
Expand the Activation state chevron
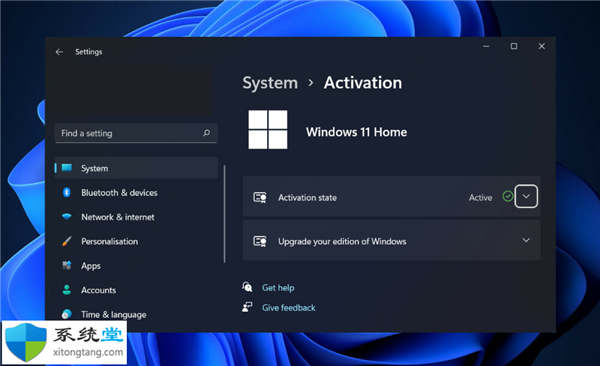(526, 196)
